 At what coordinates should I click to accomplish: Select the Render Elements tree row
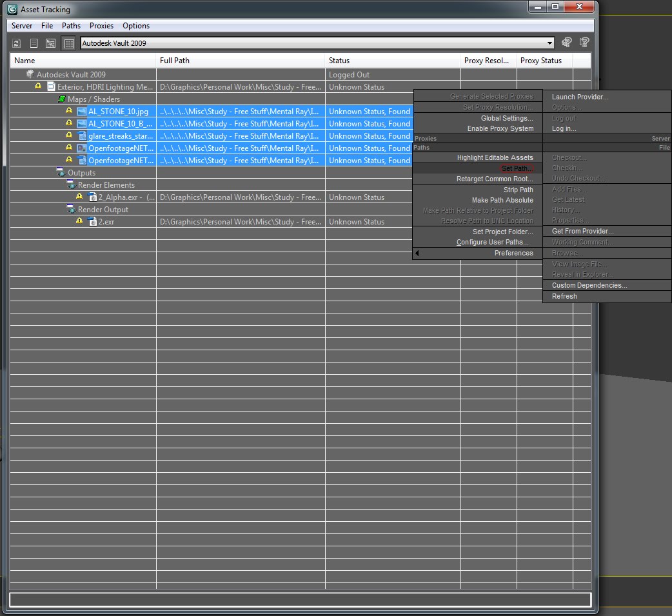tap(106, 185)
